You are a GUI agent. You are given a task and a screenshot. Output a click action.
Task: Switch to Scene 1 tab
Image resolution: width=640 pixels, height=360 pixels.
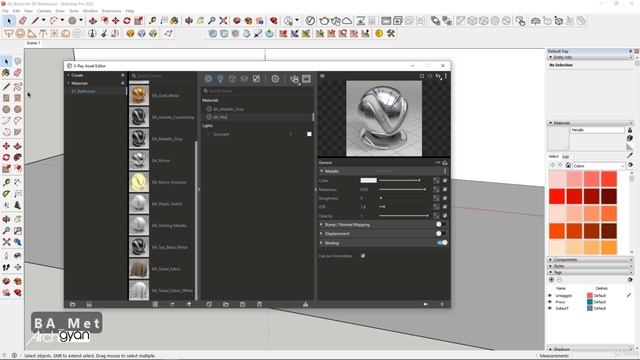click(33, 43)
